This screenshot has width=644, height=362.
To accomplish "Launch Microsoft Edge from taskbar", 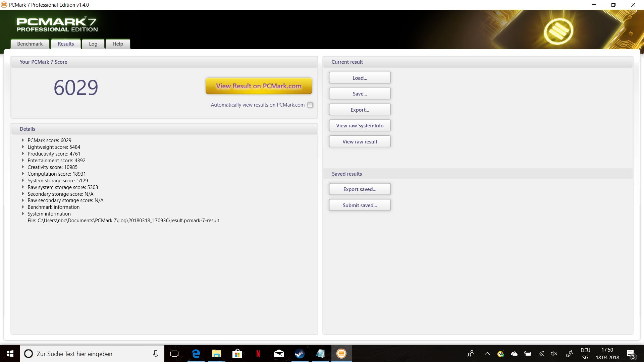I will [x=196, y=354].
